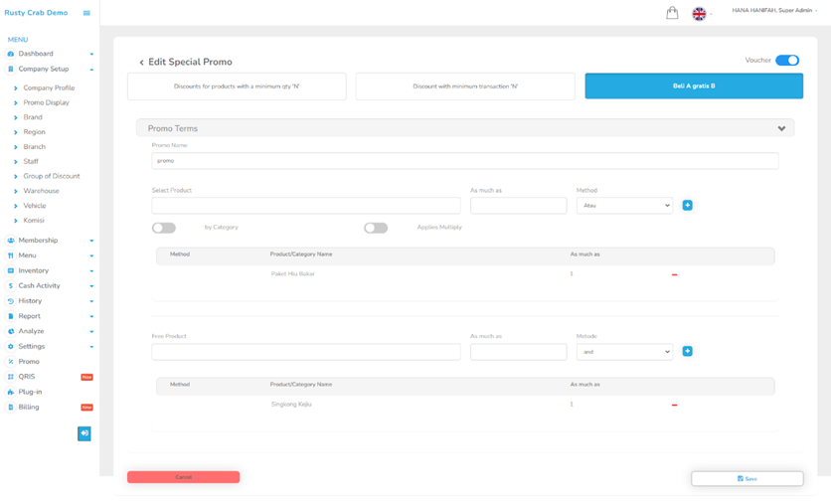
Task: Open the HANA HANIFAH Super Admin user menu
Action: (774, 10)
